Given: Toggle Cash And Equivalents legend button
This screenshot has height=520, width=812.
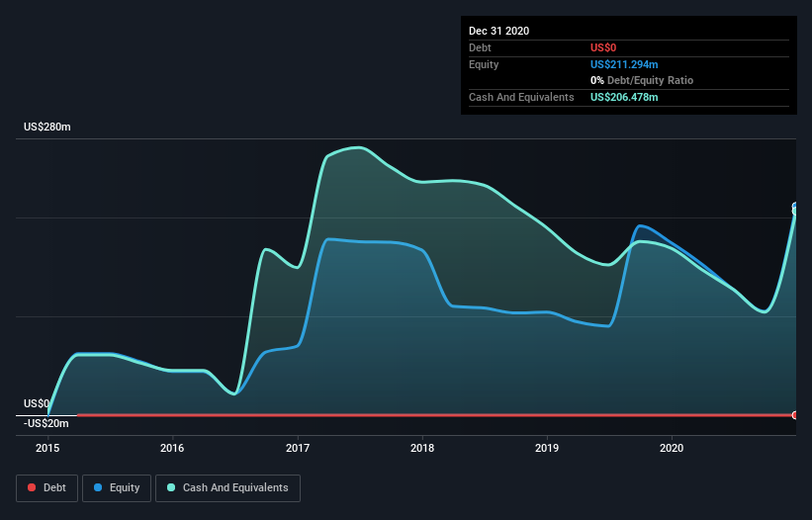Looking at the screenshot, I should pos(227,488).
